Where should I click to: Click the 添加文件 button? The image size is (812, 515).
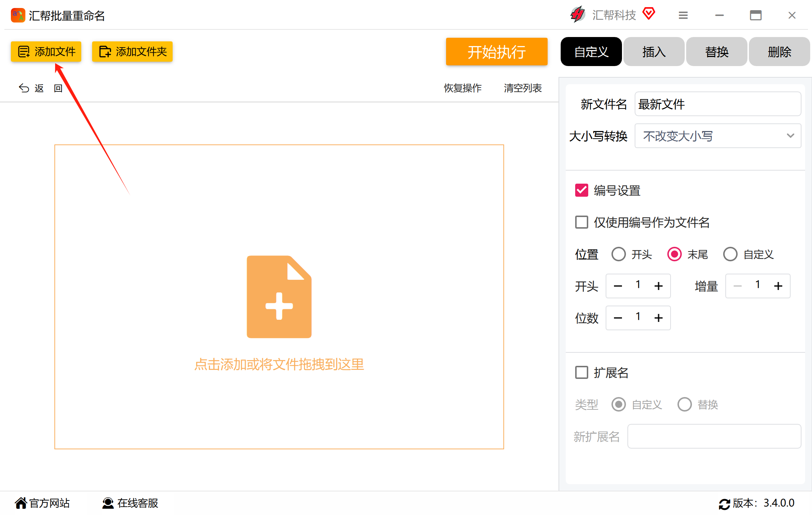(46, 52)
